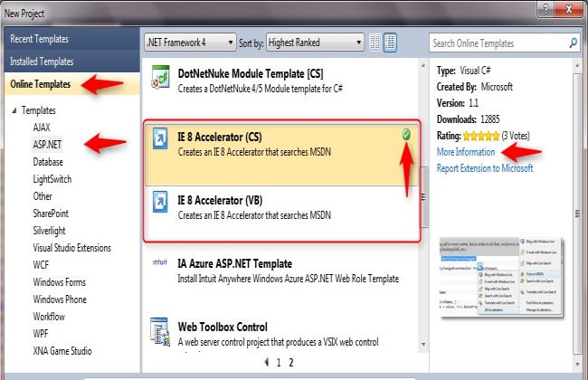Collapse the Templates tree node
The height and width of the screenshot is (380, 588).
(x=14, y=110)
